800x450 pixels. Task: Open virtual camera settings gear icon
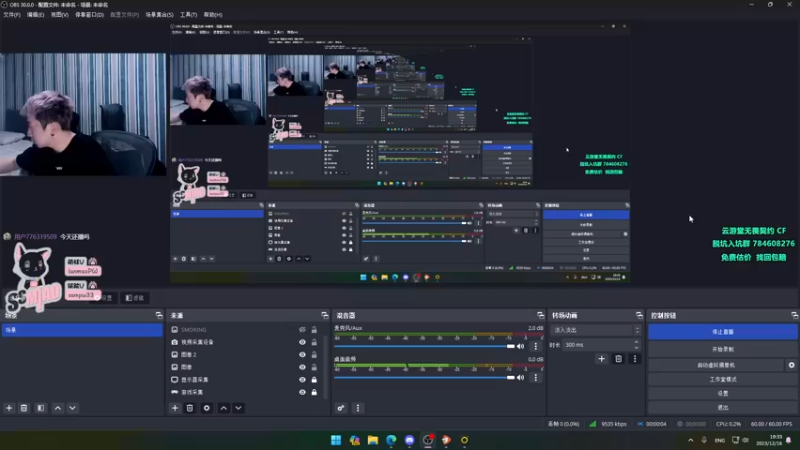click(791, 365)
